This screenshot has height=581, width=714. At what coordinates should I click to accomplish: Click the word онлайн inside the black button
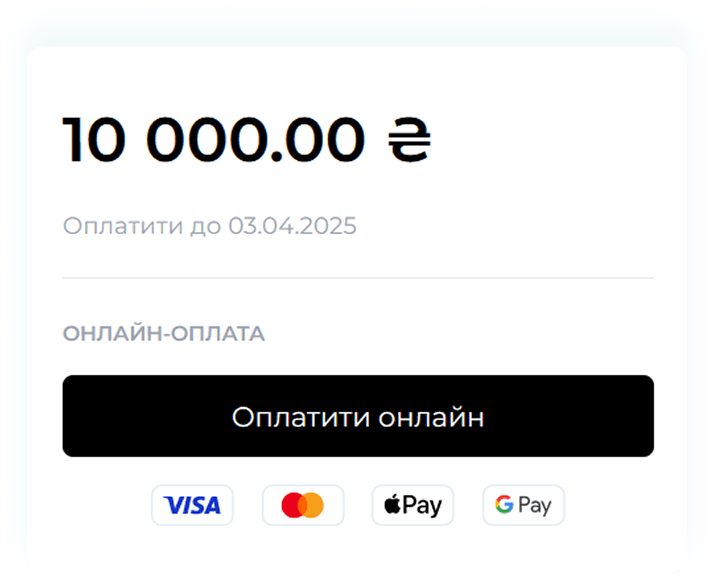point(431,417)
